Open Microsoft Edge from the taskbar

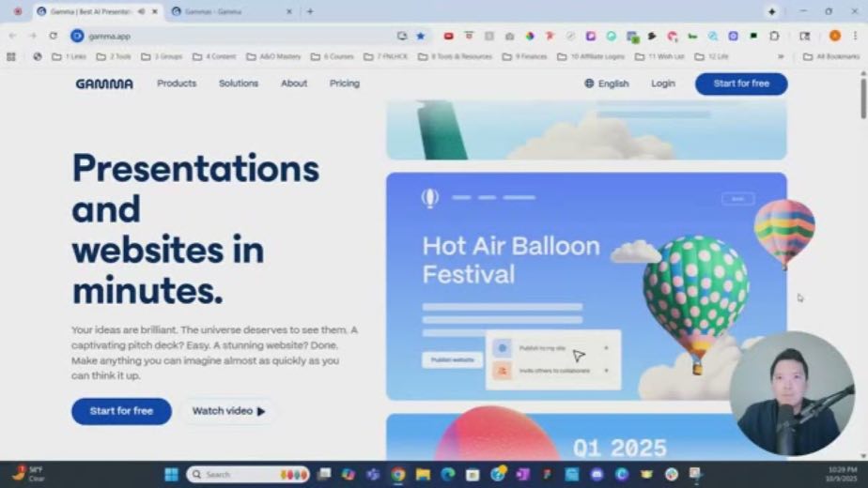point(448,474)
